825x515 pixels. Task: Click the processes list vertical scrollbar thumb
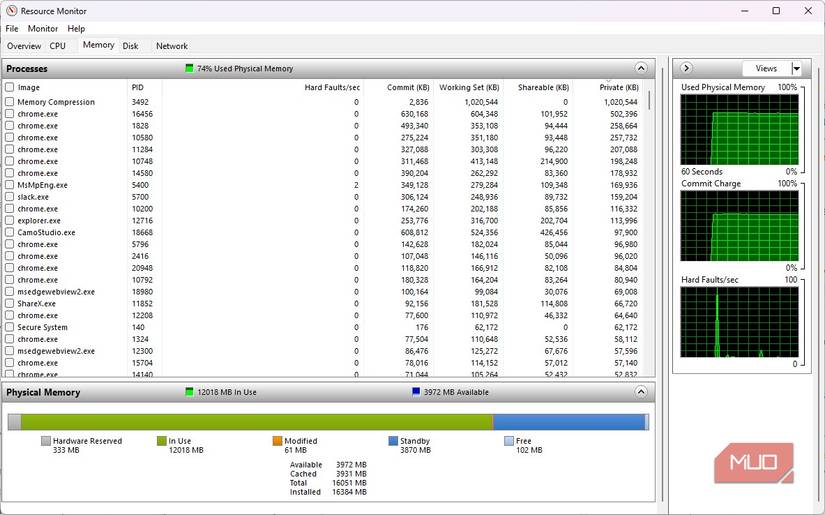click(649, 100)
